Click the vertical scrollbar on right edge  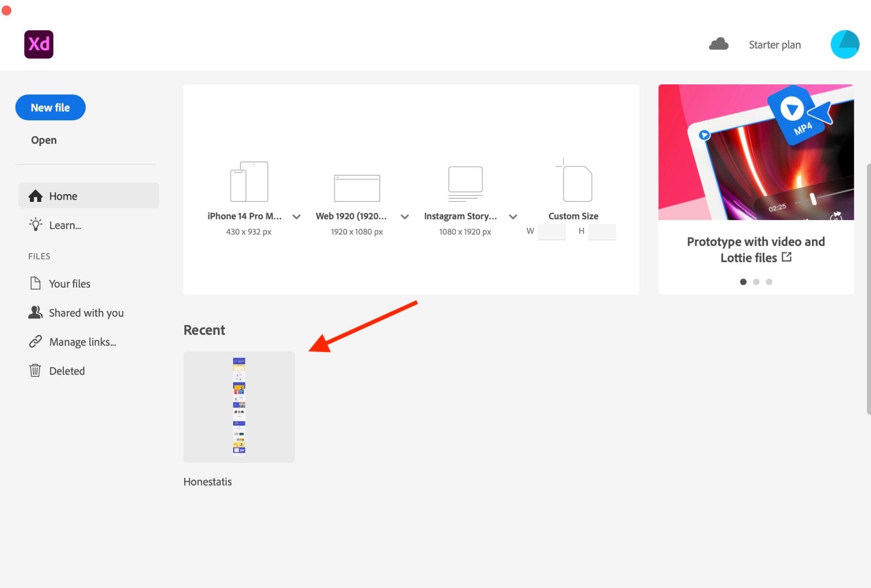(x=869, y=289)
